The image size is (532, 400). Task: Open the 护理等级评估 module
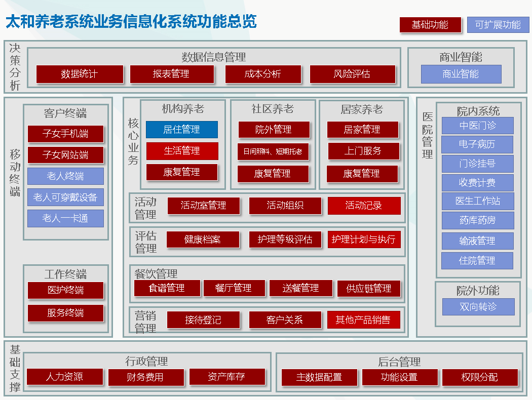click(285, 239)
